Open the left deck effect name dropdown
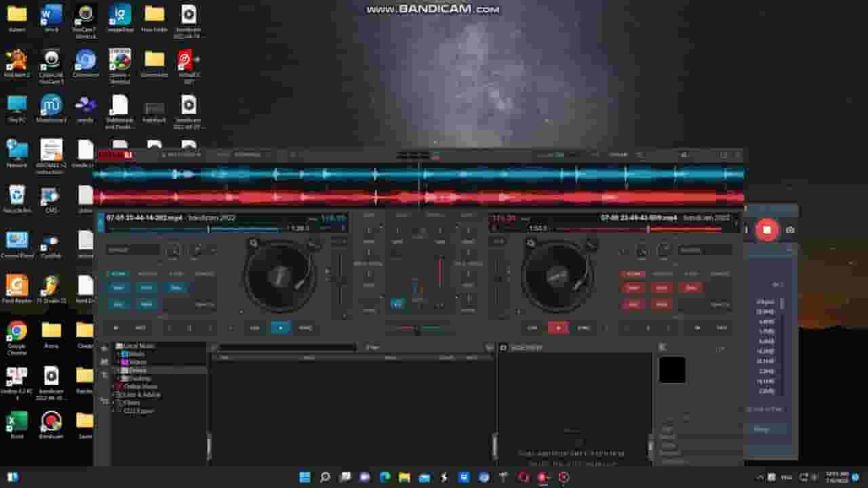This screenshot has height=488, width=868. [x=132, y=250]
